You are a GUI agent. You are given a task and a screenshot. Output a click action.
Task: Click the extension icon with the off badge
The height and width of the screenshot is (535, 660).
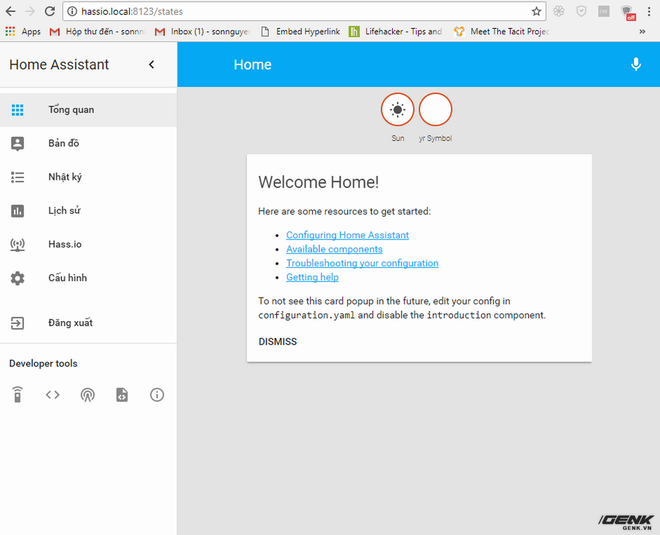point(628,12)
